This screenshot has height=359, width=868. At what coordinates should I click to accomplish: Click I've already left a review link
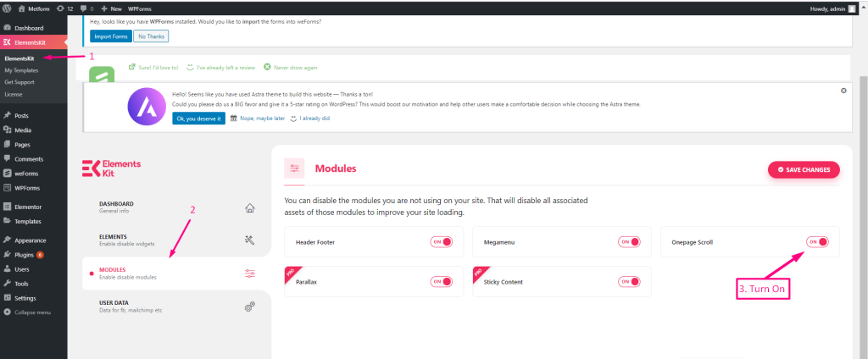pyautogui.click(x=221, y=68)
